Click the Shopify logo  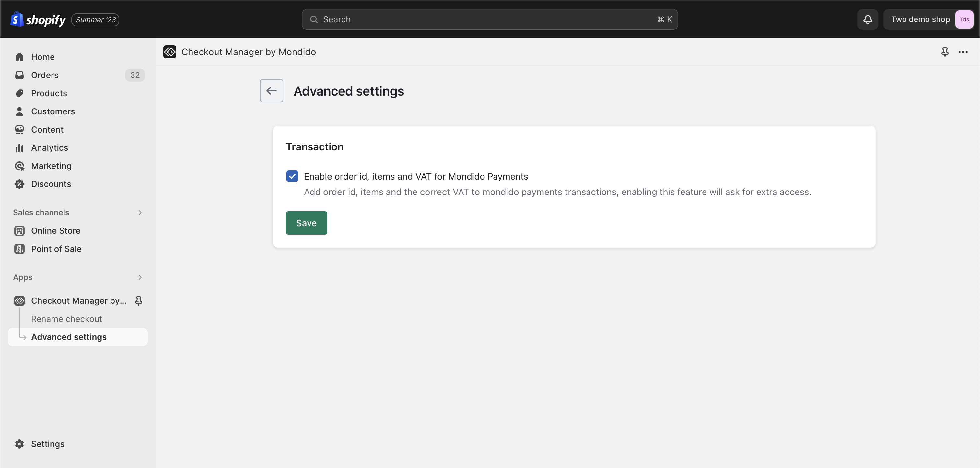[x=38, y=19]
